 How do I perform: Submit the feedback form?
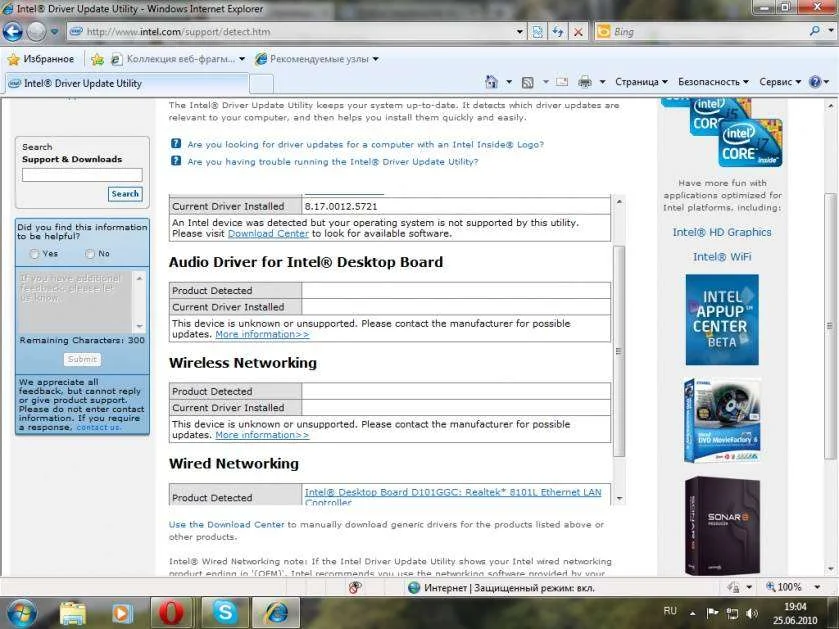click(82, 359)
